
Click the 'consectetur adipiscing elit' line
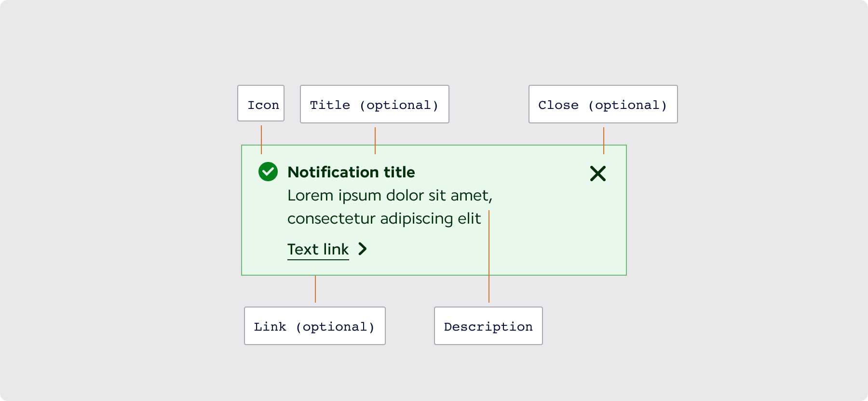pos(384,218)
